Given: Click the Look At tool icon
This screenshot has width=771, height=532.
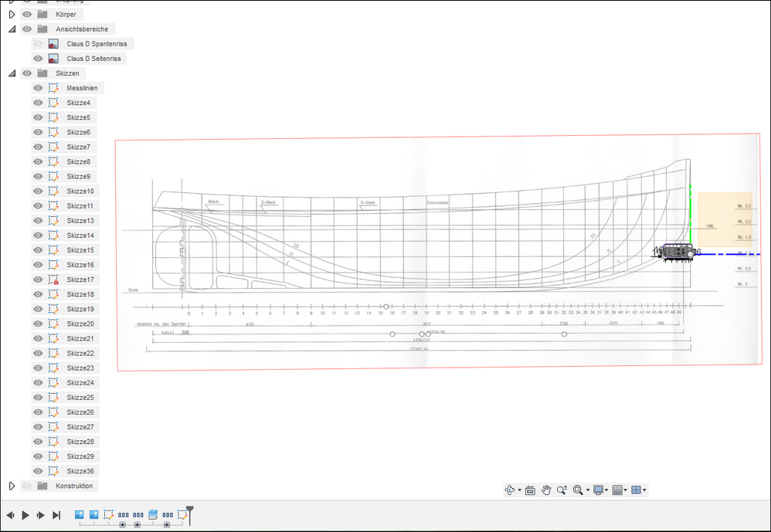Looking at the screenshot, I should [x=530, y=490].
